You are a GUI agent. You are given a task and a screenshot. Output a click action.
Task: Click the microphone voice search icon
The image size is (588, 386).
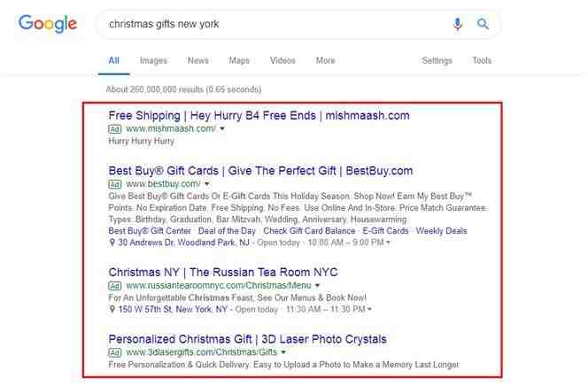pyautogui.click(x=458, y=24)
